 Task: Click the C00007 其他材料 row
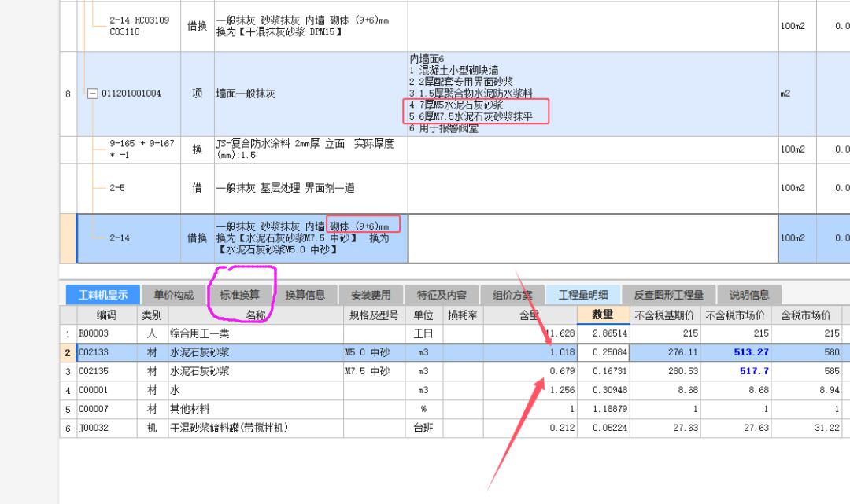coord(454,410)
